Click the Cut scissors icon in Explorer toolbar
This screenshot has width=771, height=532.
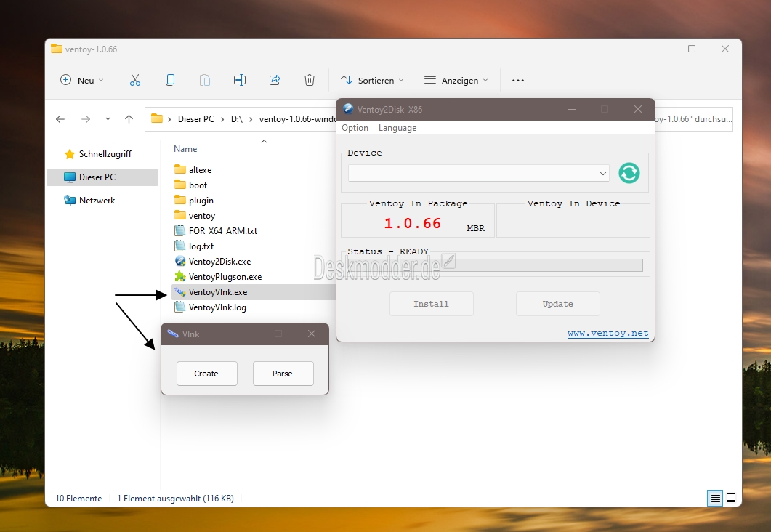point(134,80)
